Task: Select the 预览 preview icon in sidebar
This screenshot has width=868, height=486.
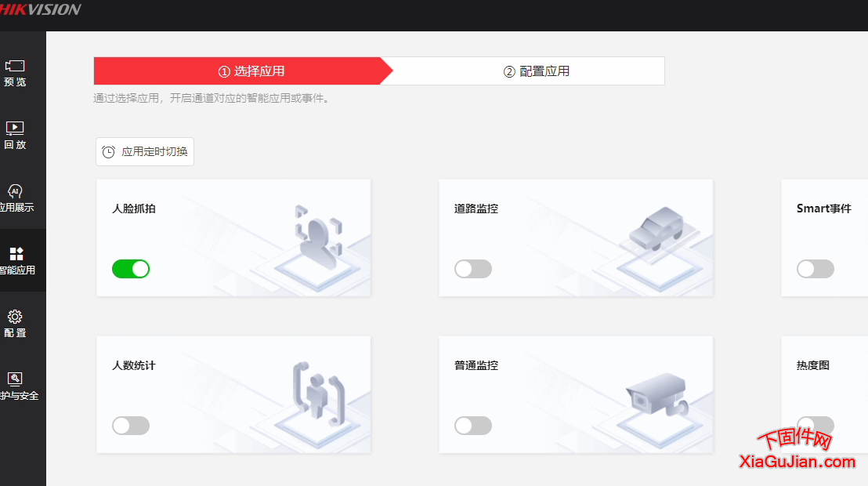Action: [15, 70]
